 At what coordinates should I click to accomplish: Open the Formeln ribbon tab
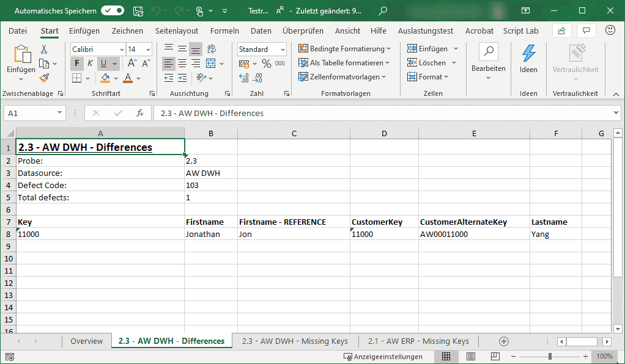tap(224, 31)
